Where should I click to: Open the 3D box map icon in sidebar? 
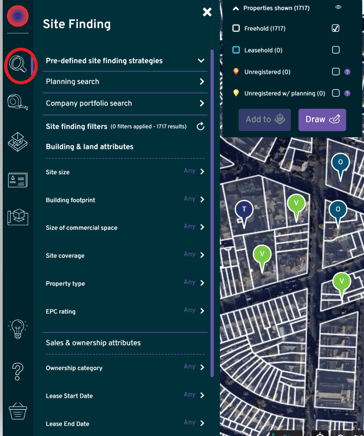click(x=18, y=217)
